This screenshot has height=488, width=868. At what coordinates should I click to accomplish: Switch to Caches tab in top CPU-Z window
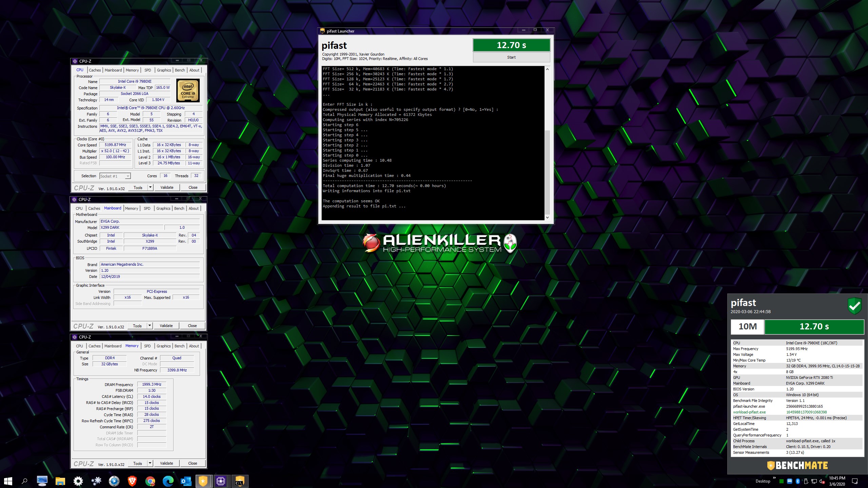coord(95,70)
